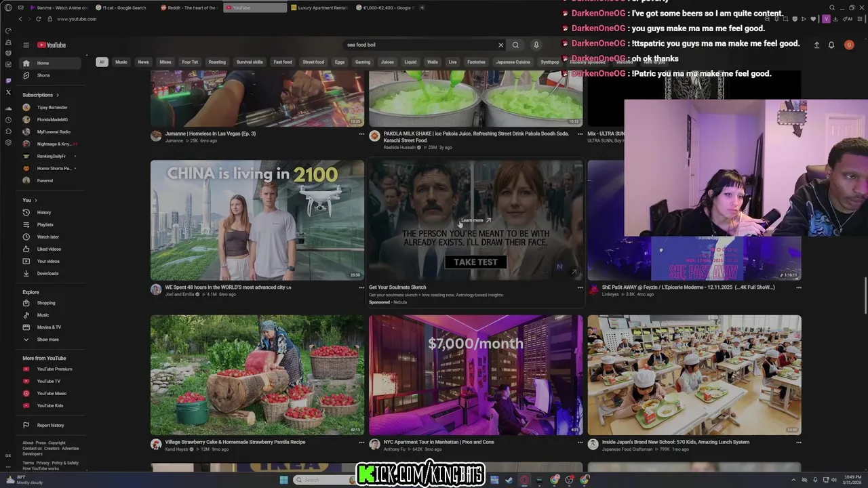Open Liked videos in the sidebar
868x488 pixels.
(x=51, y=249)
